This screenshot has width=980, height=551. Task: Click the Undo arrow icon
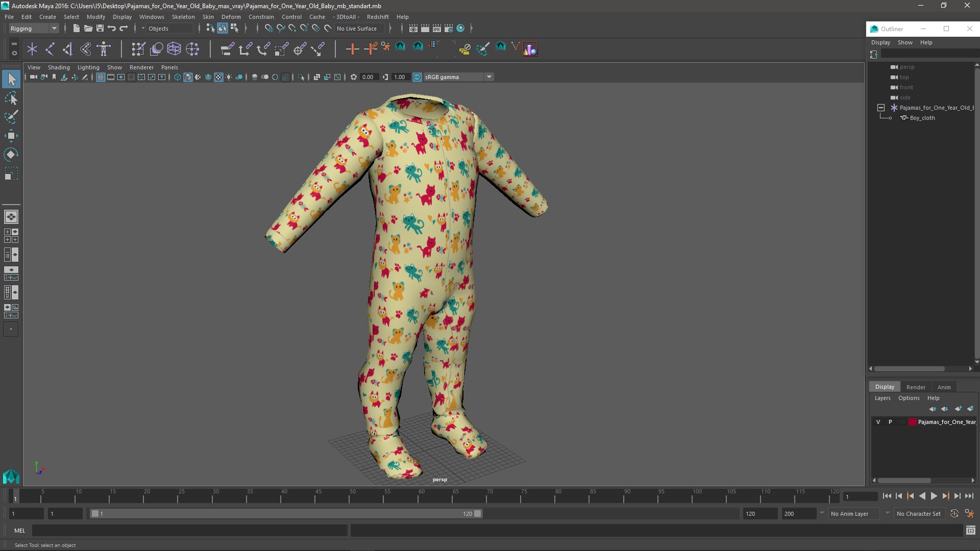tap(112, 29)
